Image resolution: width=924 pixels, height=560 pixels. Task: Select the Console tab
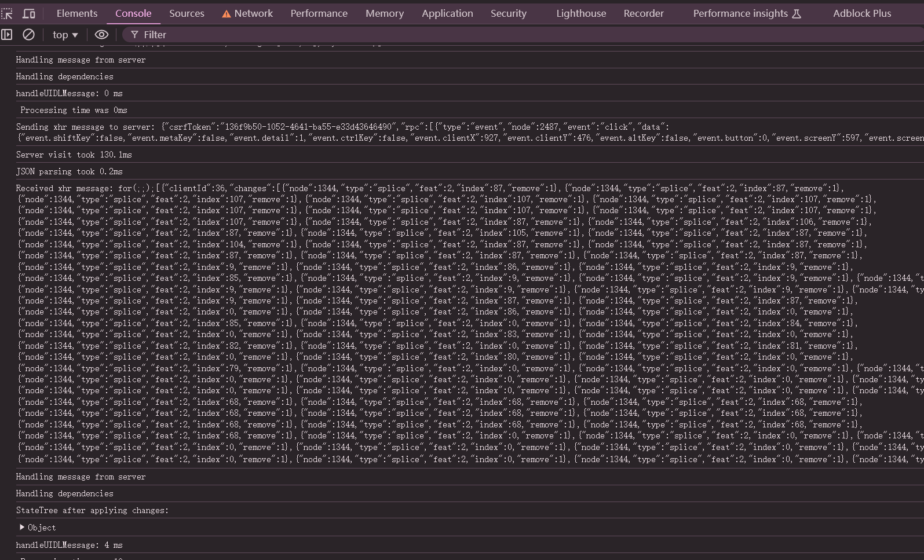[133, 13]
